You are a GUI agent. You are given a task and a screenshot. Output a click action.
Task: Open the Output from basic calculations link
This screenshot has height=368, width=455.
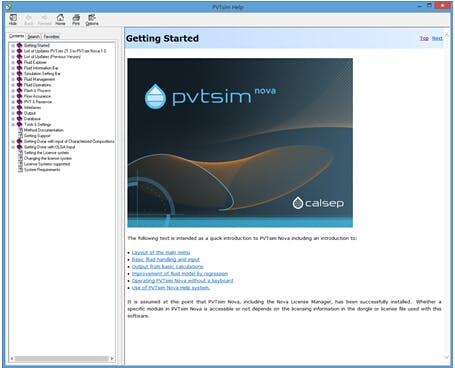(167, 267)
